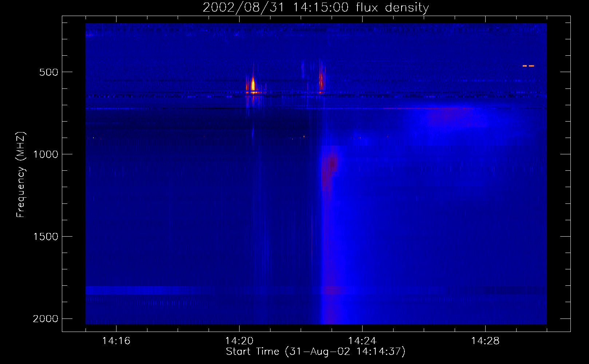Click the 14:20 time tick label
The height and width of the screenshot is (364, 589).
point(239,341)
